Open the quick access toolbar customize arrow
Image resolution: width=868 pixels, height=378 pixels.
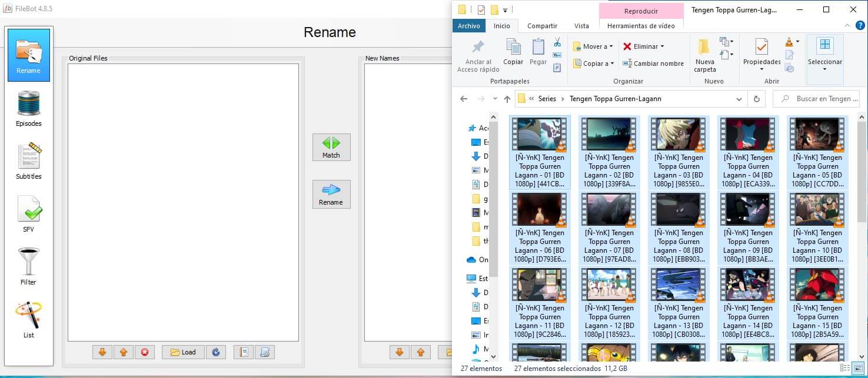click(505, 10)
